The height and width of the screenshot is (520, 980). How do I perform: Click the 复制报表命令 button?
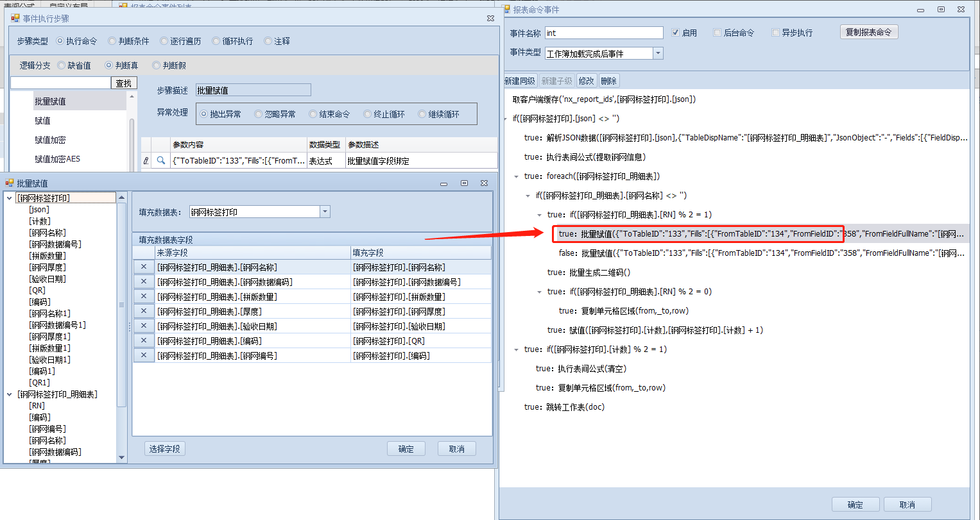point(868,32)
